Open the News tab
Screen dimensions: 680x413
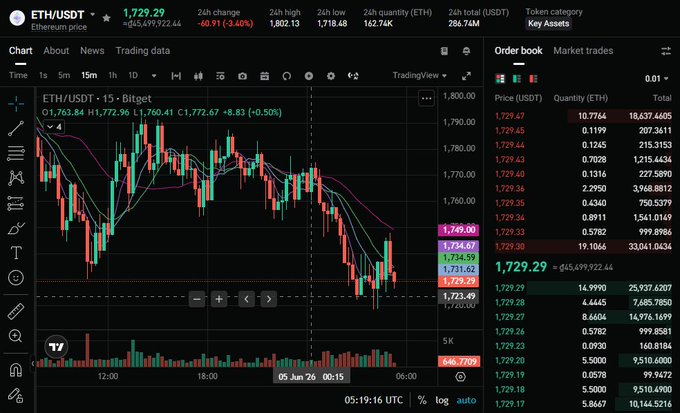tap(92, 50)
